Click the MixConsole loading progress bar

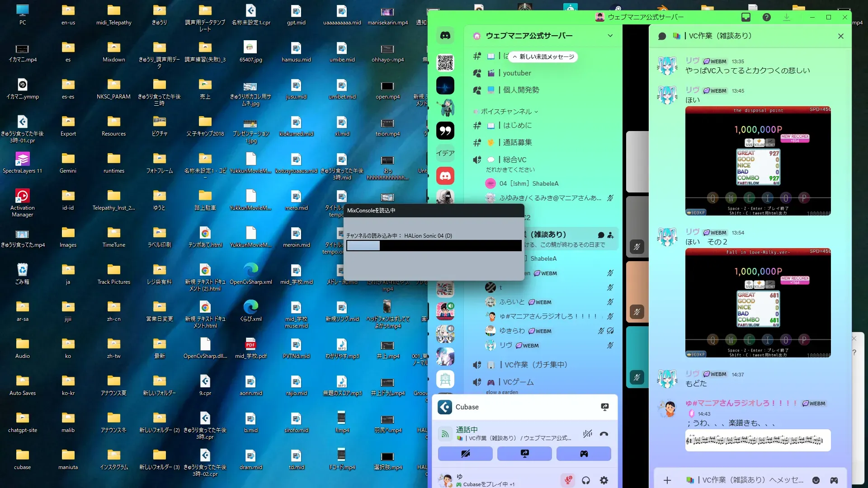tap(434, 246)
